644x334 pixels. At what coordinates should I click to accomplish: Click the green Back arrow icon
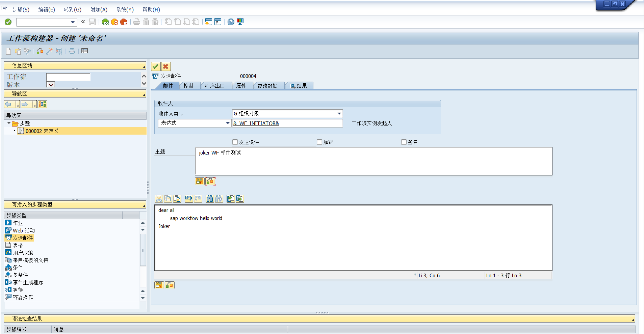(105, 22)
